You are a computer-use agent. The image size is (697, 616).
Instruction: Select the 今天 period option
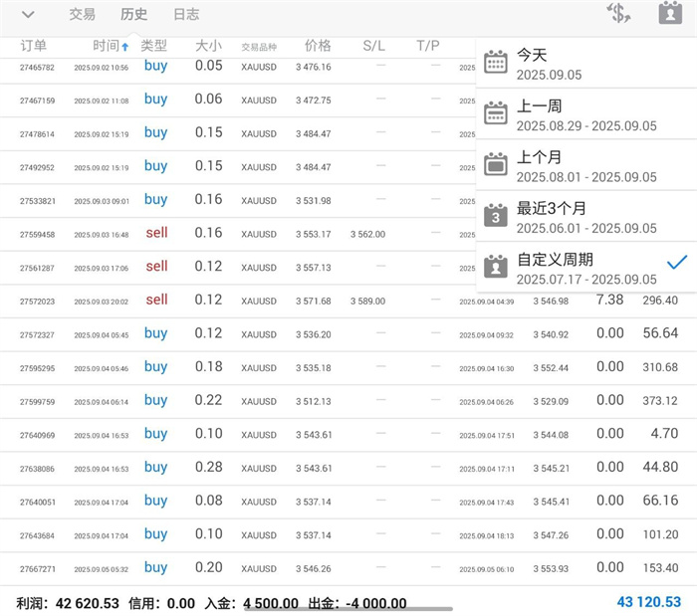pyautogui.click(x=586, y=64)
